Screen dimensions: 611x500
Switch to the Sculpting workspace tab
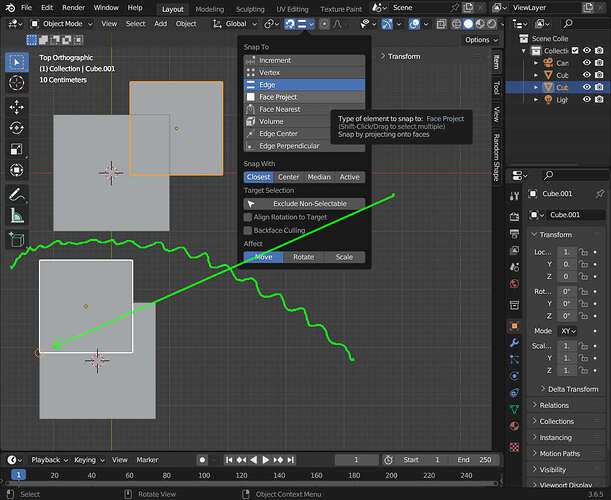pos(250,9)
